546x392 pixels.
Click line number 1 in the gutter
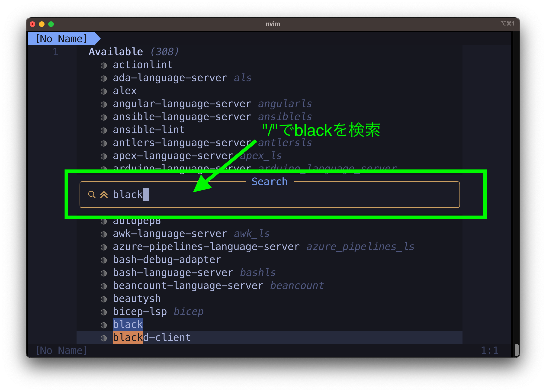tap(55, 52)
